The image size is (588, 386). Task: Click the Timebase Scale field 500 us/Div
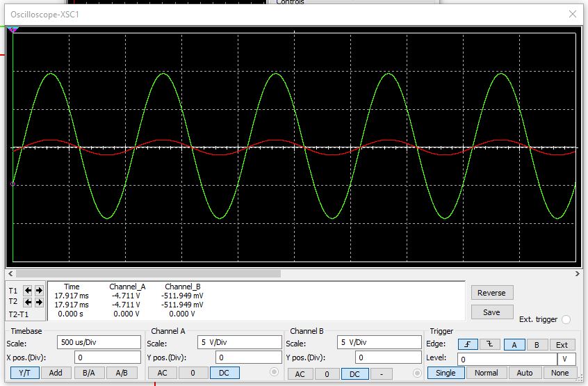point(99,342)
